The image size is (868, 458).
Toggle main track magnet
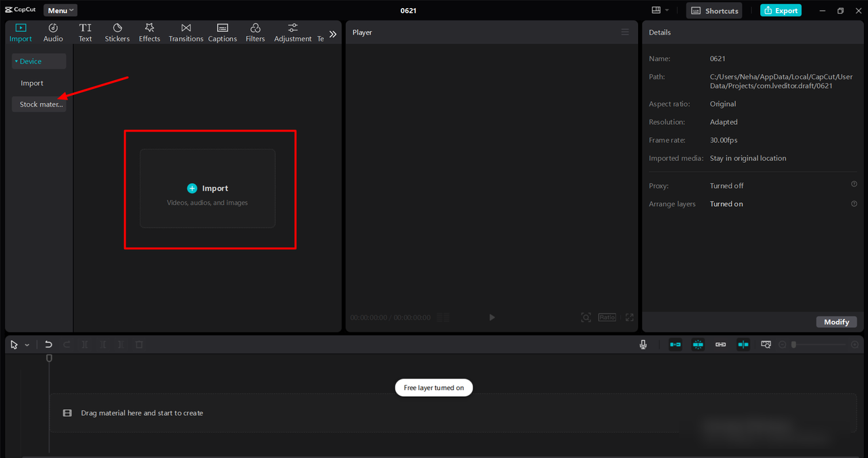pyautogui.click(x=675, y=345)
